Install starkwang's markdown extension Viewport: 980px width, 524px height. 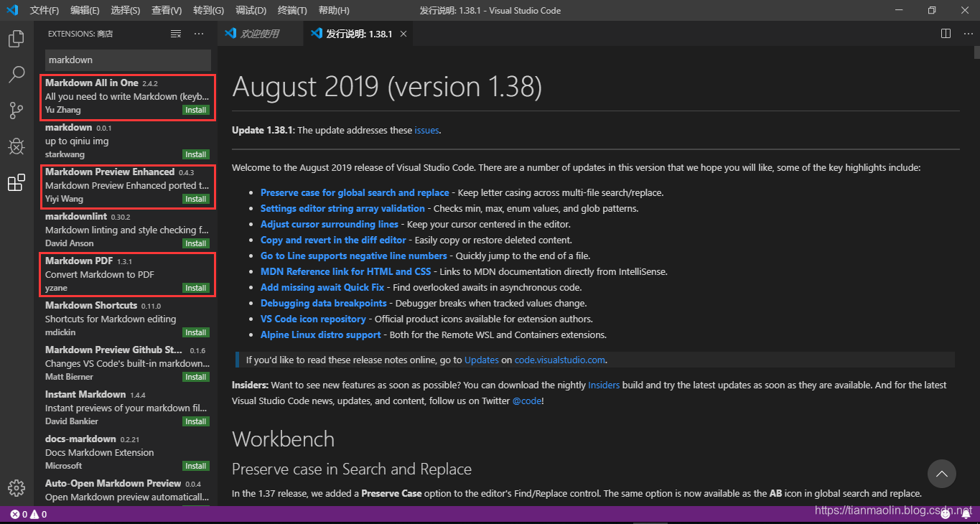click(x=195, y=154)
